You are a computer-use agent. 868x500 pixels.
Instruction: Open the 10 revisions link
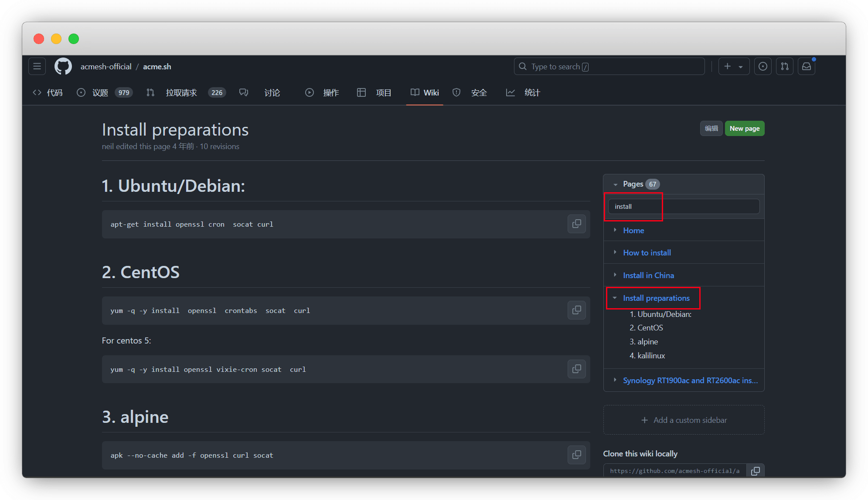220,146
